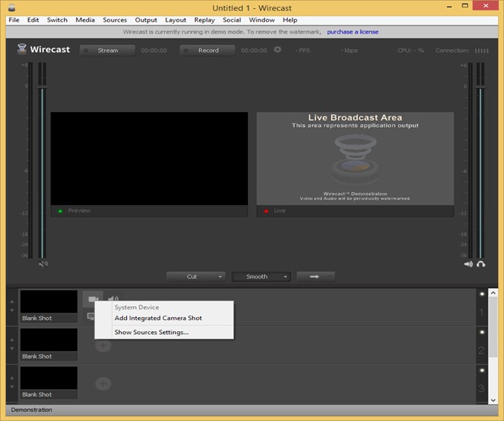Mute the live output speaker icon
The image size is (504, 421).
point(468,264)
